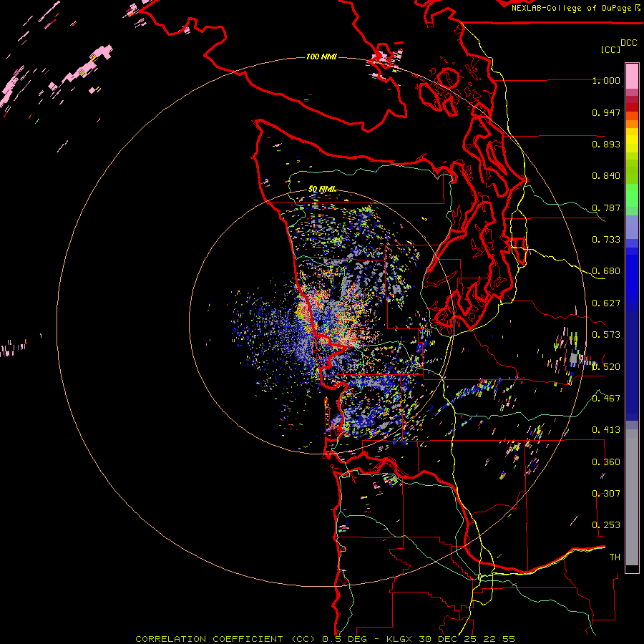Click the 0.413 legend value
644x644 pixels.
pyautogui.click(x=606, y=430)
